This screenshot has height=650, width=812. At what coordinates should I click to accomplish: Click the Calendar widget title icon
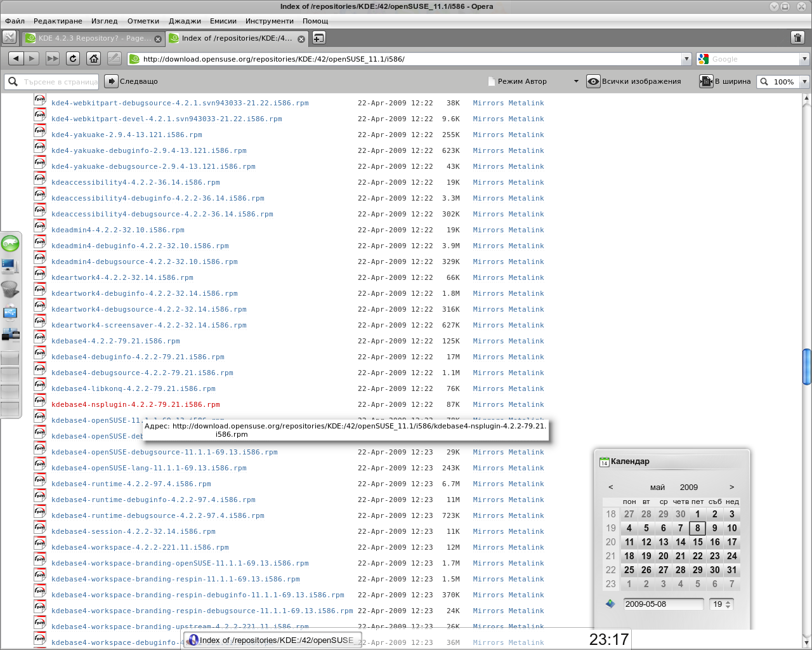point(605,461)
